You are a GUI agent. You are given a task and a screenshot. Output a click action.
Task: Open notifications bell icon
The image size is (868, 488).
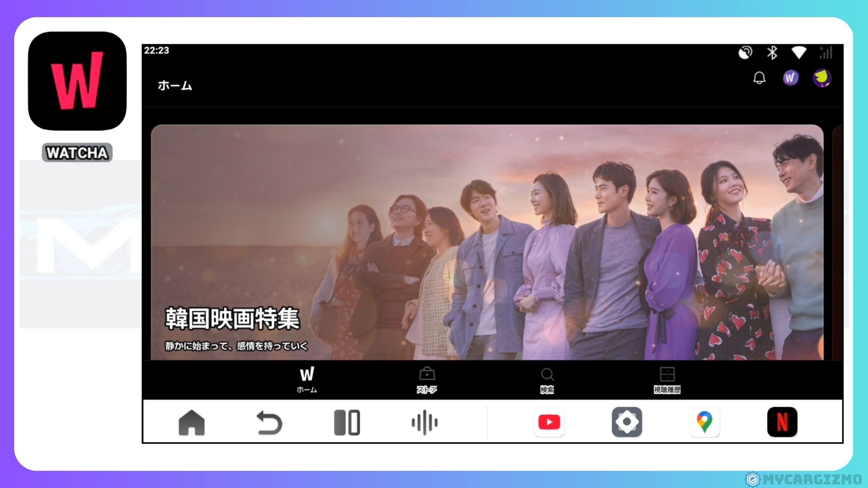(x=759, y=78)
